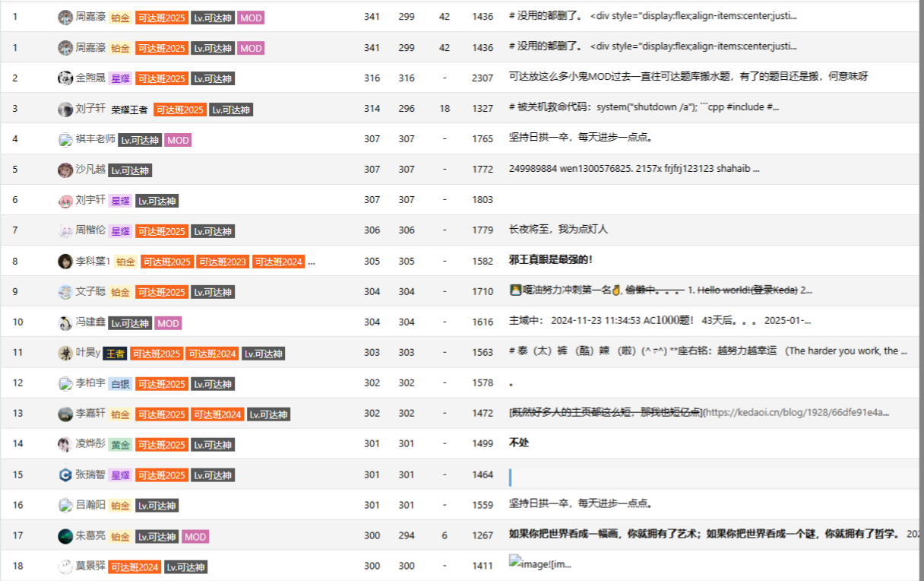Open 沙凡越's profile name
The width and height of the screenshot is (924, 581).
[x=91, y=170]
